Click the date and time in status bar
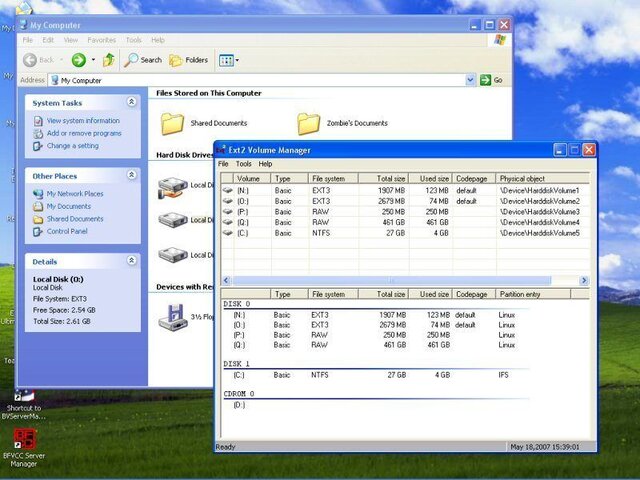This screenshot has width=640, height=480. pyautogui.click(x=544, y=447)
